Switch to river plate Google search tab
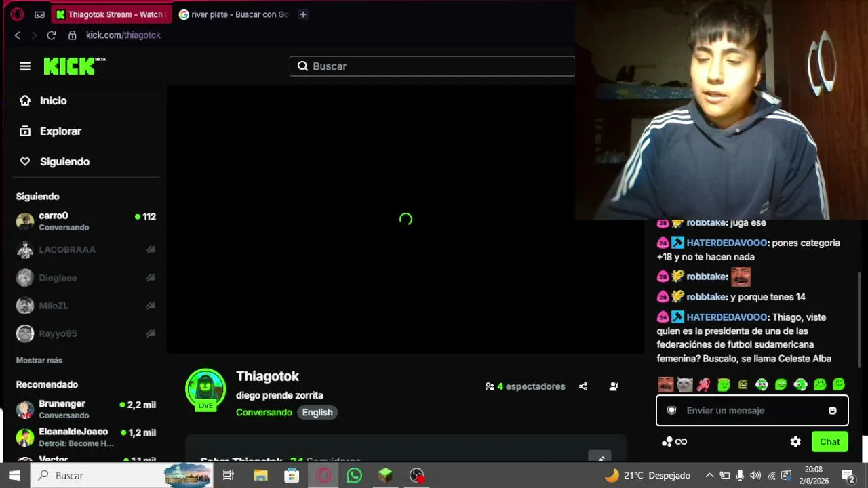The image size is (868, 488). coord(235,14)
